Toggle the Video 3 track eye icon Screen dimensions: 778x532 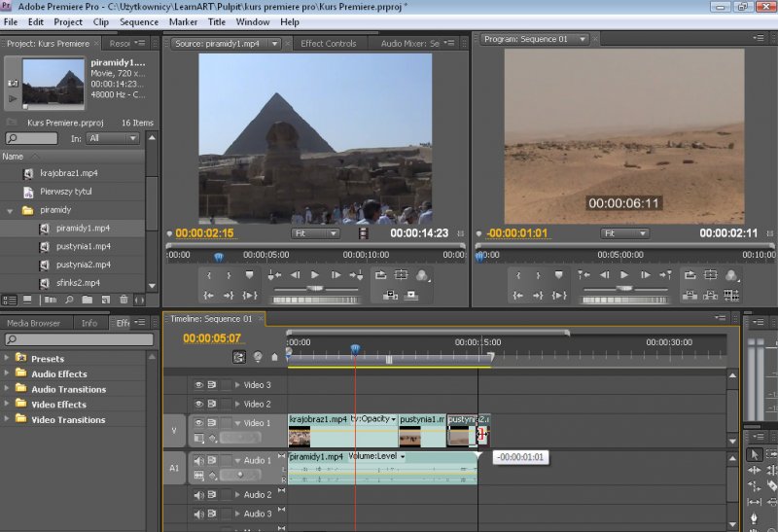[199, 385]
